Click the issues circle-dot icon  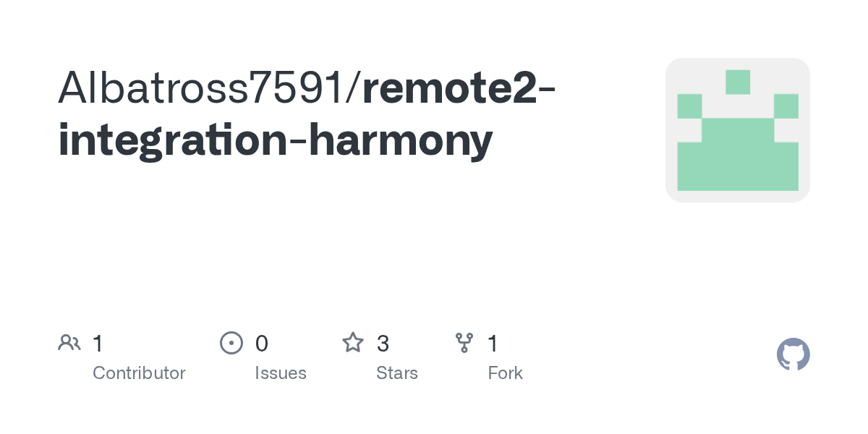pos(231,343)
